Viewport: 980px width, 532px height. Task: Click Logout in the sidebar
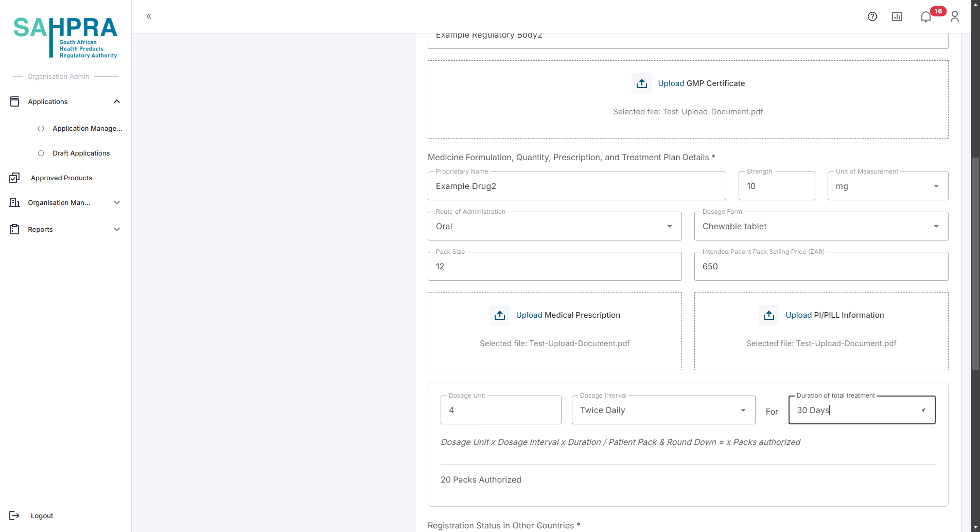click(x=42, y=516)
